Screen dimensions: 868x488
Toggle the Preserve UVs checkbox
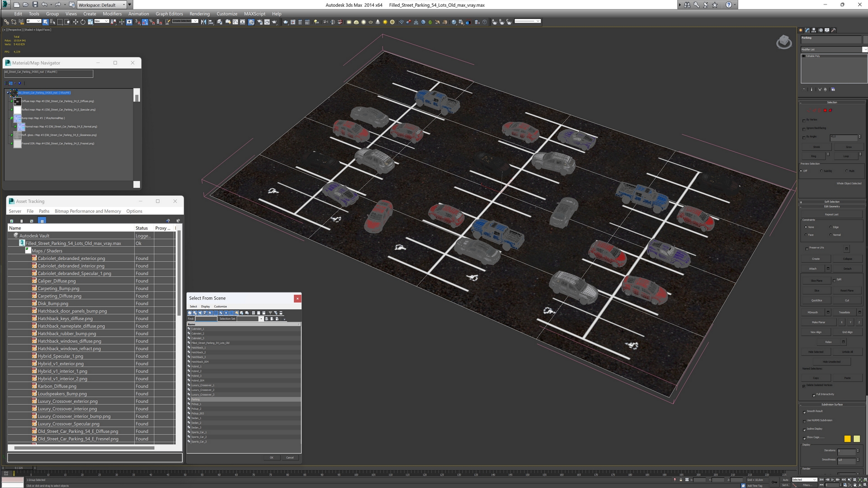pos(807,249)
